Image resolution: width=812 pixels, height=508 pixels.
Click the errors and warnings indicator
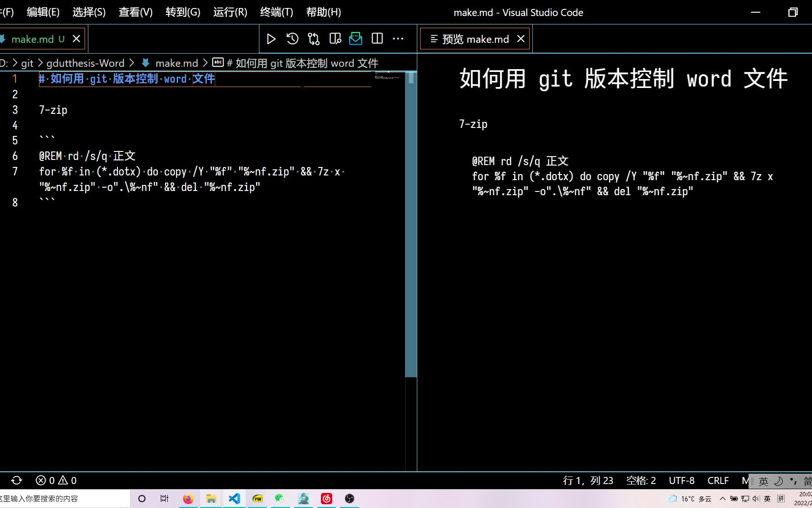(55, 480)
